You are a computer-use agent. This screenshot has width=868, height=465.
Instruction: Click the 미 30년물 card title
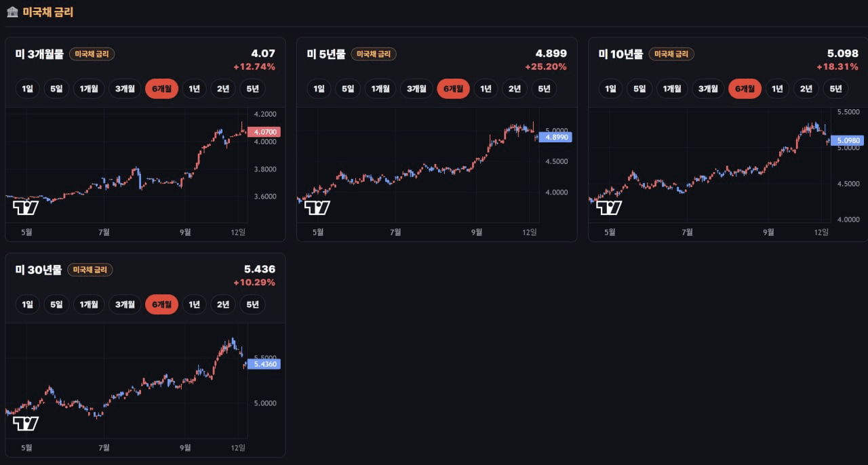pyautogui.click(x=39, y=270)
